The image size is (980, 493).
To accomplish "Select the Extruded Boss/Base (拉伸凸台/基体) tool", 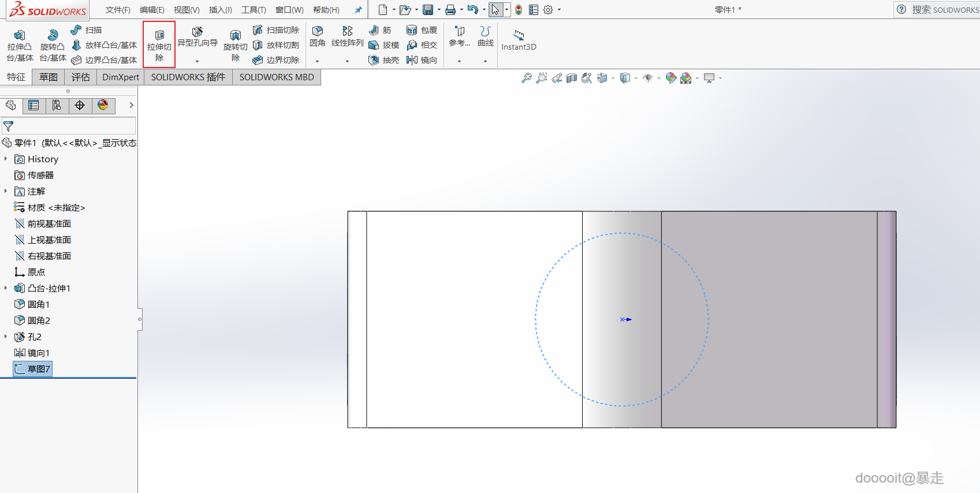I will 20,45.
